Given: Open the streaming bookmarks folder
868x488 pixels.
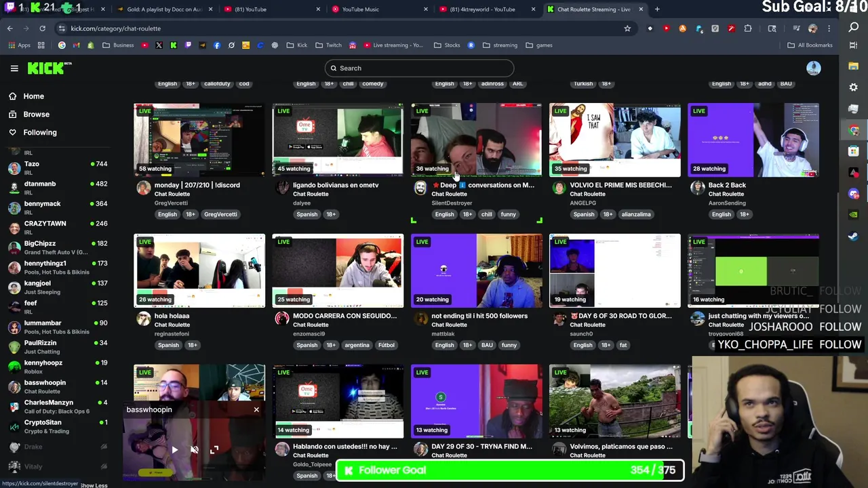Looking at the screenshot, I should pos(500,45).
